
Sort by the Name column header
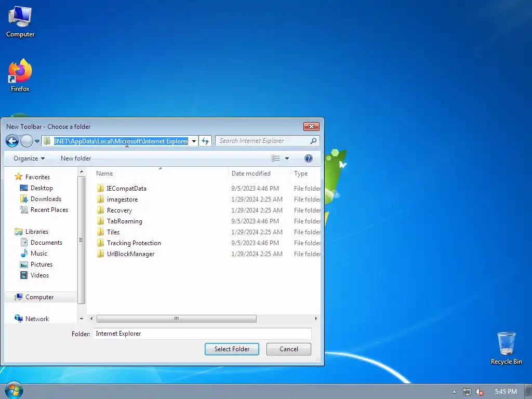(160, 174)
